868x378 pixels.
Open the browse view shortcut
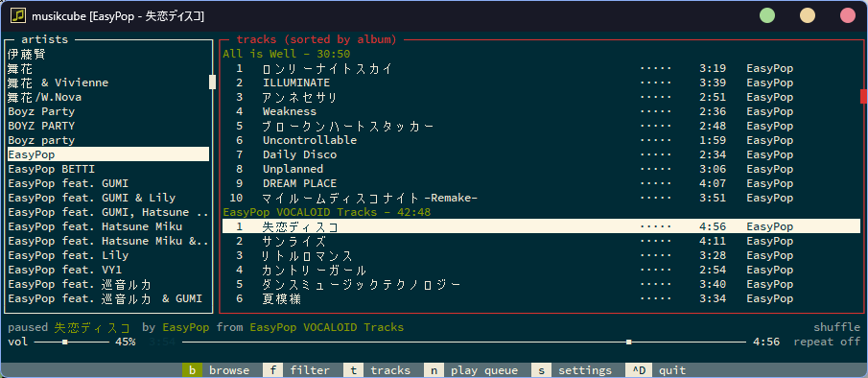click(x=216, y=370)
